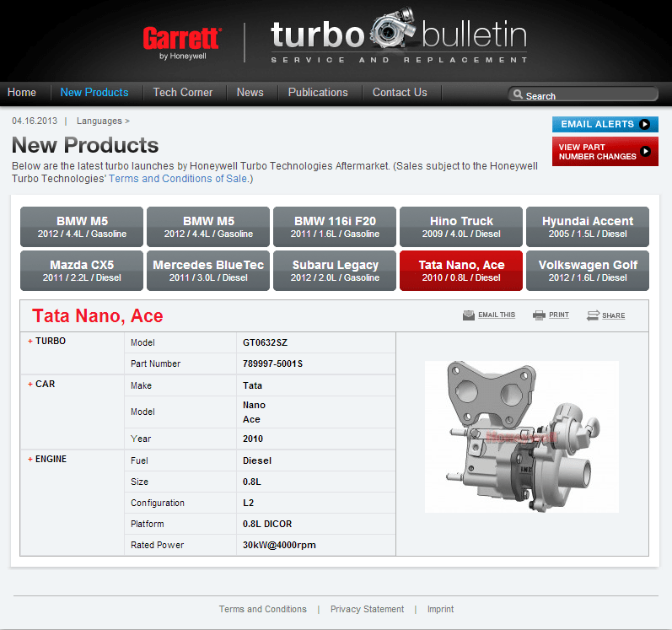Open the New Products menu item
Viewport: 672px width, 630px height.
pos(94,93)
